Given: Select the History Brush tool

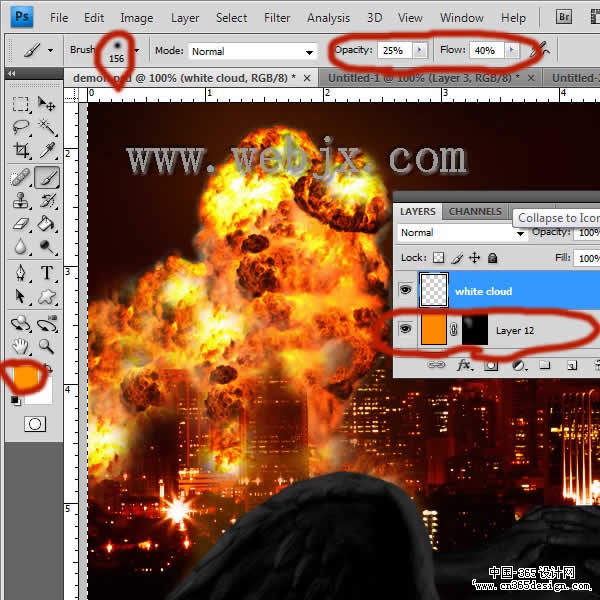Looking at the screenshot, I should pos(47,201).
